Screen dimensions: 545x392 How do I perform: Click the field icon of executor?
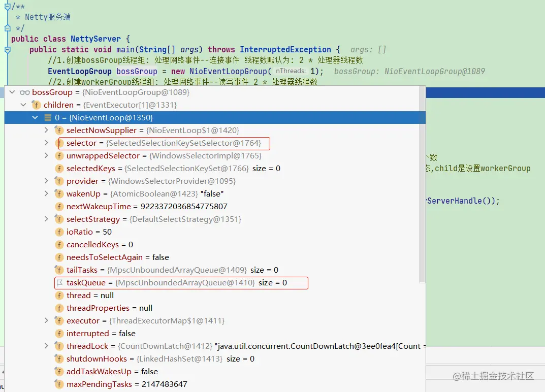[x=59, y=321]
